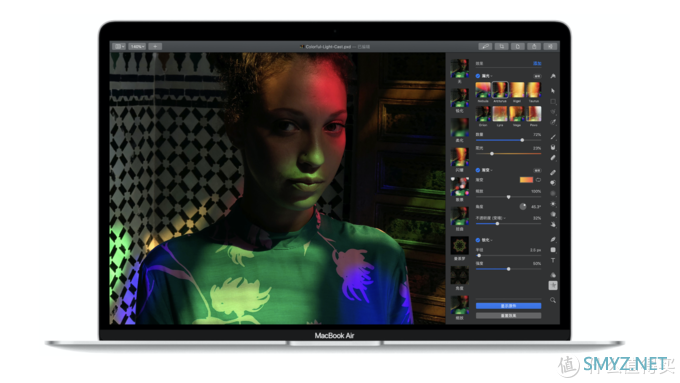Select the Clone stamp tool
The height and width of the screenshot is (383, 680).
click(553, 183)
